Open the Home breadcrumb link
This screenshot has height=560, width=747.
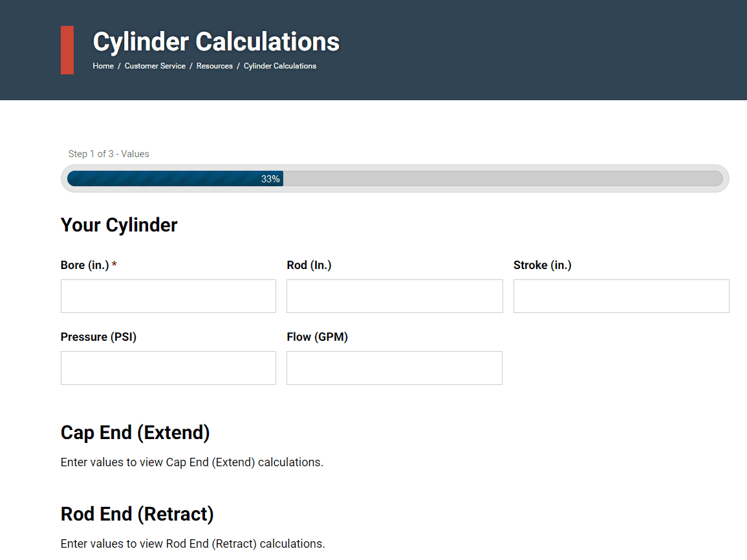pyautogui.click(x=103, y=66)
